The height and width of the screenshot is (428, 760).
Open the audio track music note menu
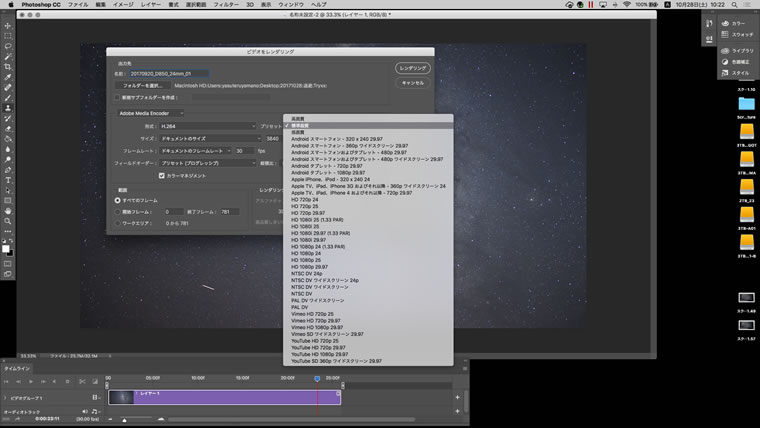pyautogui.click(x=95, y=412)
